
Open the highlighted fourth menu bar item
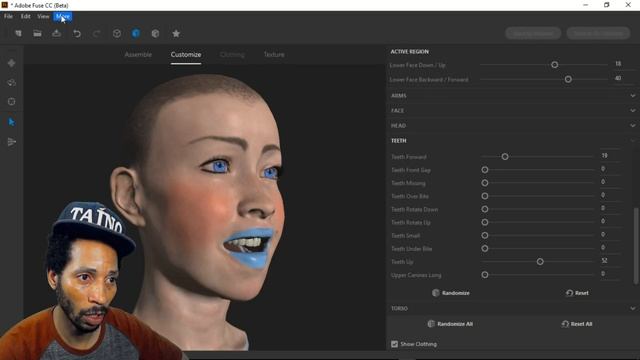(x=62, y=16)
